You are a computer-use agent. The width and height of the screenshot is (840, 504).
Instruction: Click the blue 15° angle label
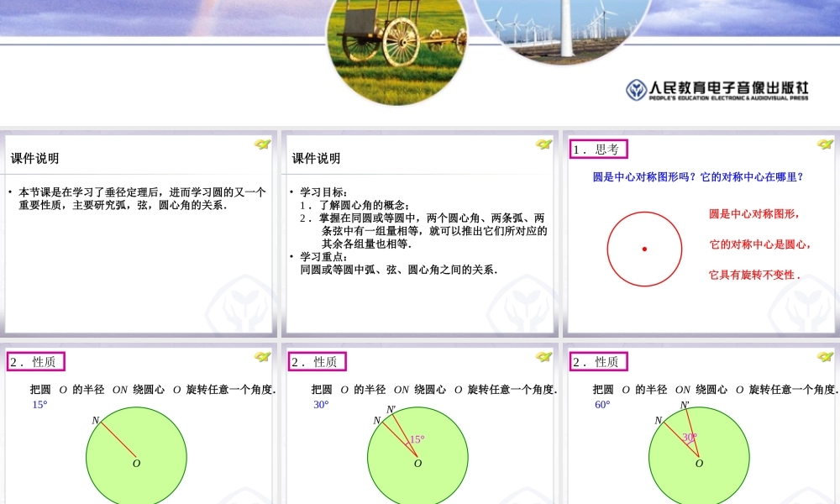39,405
